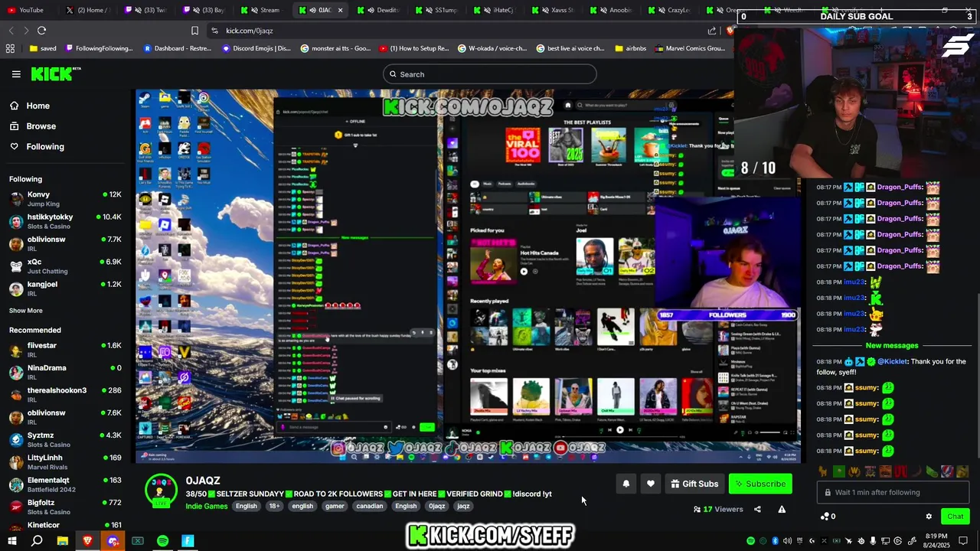
Task: Open the apps grid in bookmarks bar
Action: [10, 48]
